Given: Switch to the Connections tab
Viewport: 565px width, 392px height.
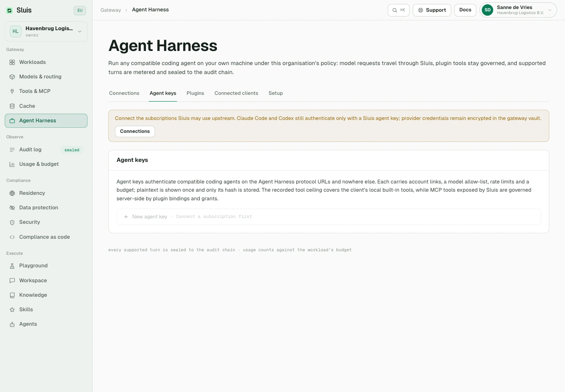Looking at the screenshot, I should coord(124,93).
